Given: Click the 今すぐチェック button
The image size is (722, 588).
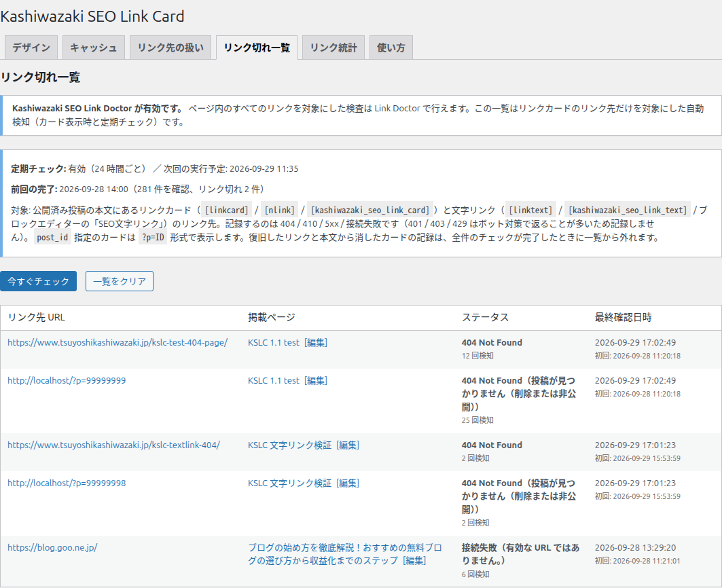Looking at the screenshot, I should click(x=38, y=281).
